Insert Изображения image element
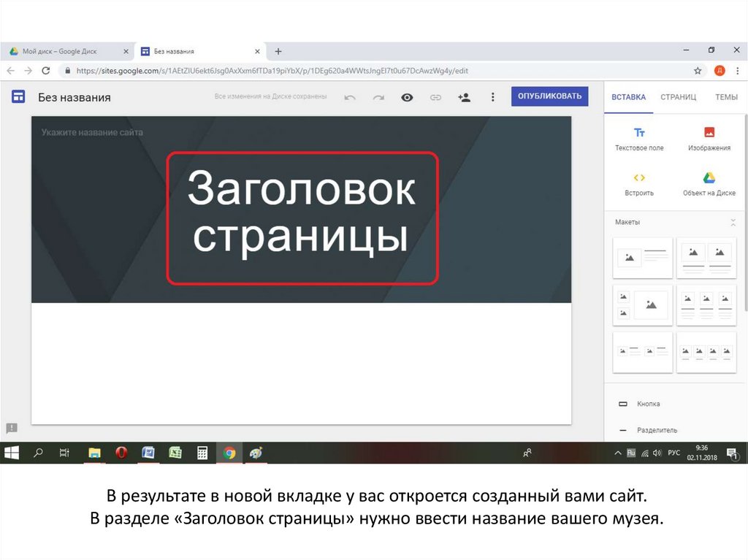 (x=709, y=138)
